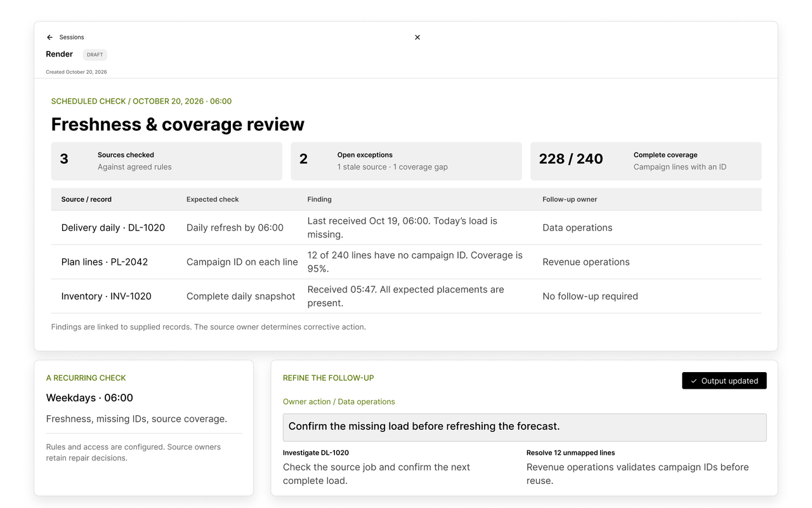Click the 228 / 240 coverage value
Image resolution: width=812 pixels, height=508 pixels.
coord(571,159)
